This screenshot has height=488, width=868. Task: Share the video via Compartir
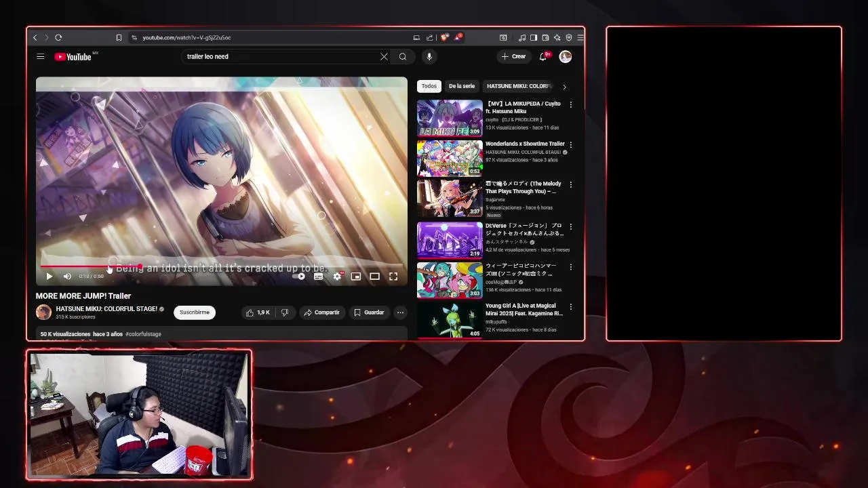coord(321,312)
